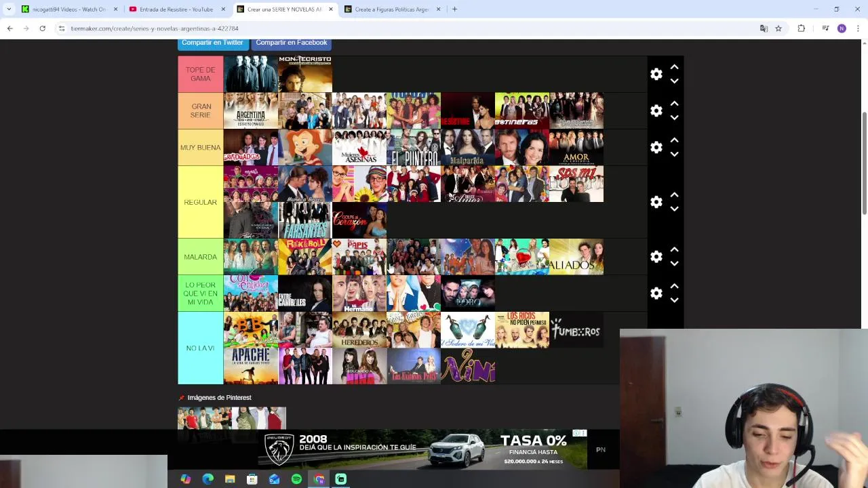Open settings gear for LO PEOR QUE VI tier
The width and height of the screenshot is (868, 488).
point(656,293)
